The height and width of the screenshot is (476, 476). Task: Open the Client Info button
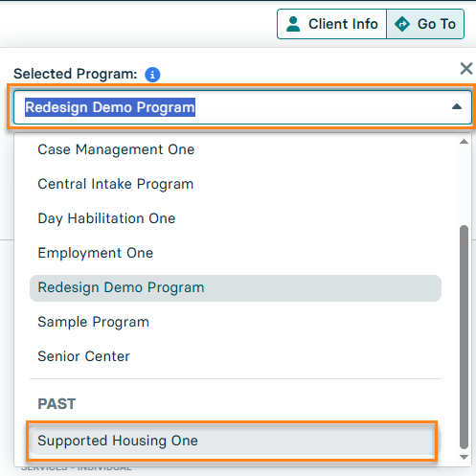tap(332, 24)
